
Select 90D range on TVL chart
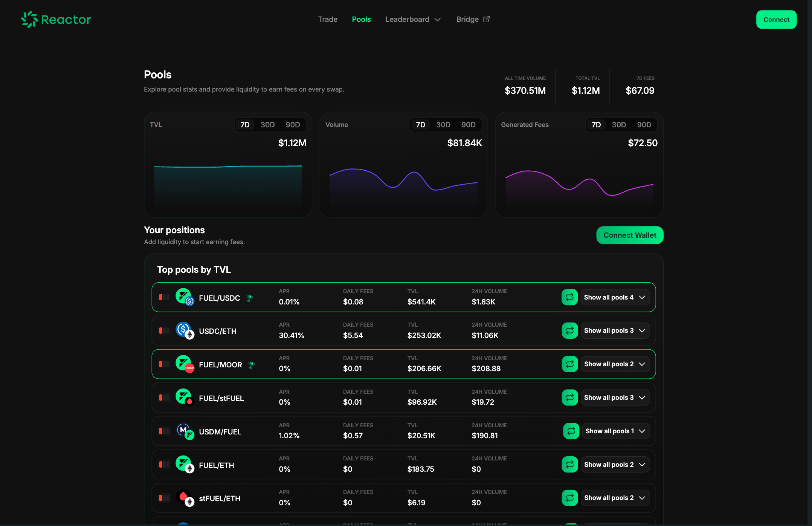pos(293,125)
